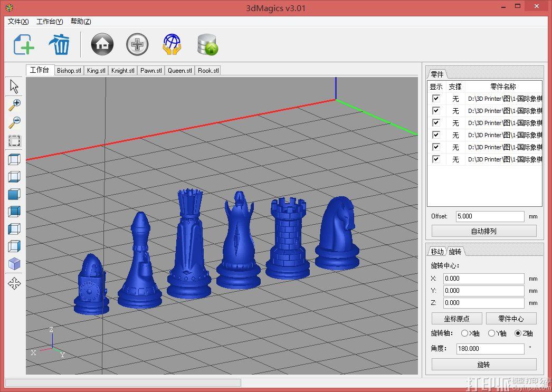Screen dimensions: 552x392
Task: Click the pawn model in the viewport
Action: (91, 284)
